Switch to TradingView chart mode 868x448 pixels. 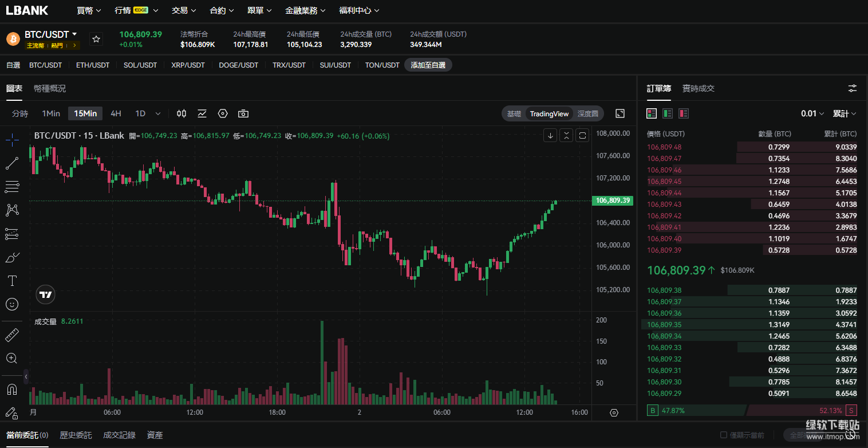pos(549,113)
